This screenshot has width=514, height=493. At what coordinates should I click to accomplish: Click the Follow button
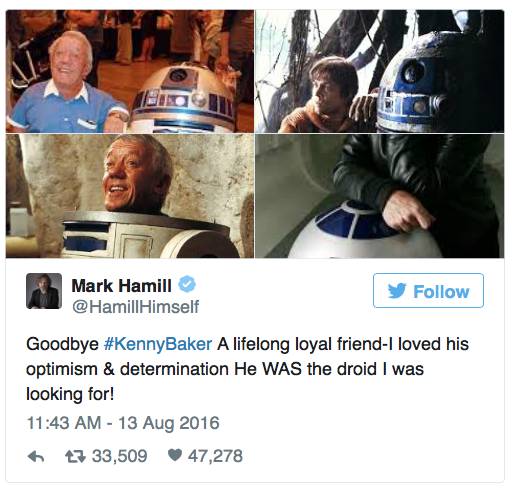click(428, 290)
